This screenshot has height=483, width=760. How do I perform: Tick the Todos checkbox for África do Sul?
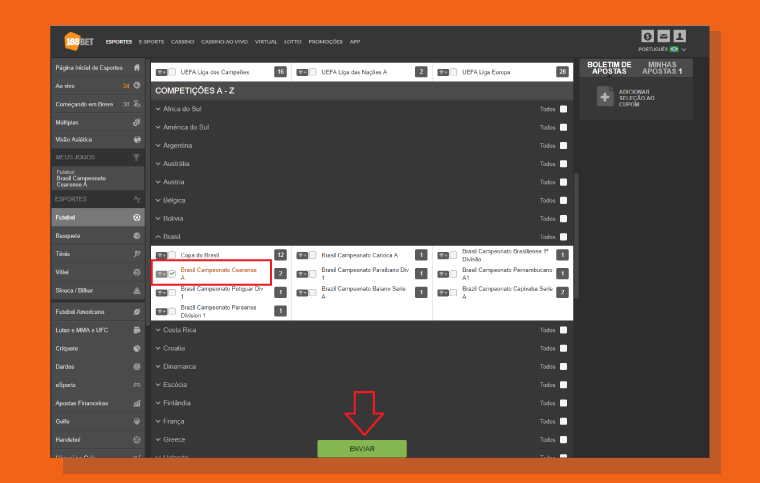coord(563,109)
